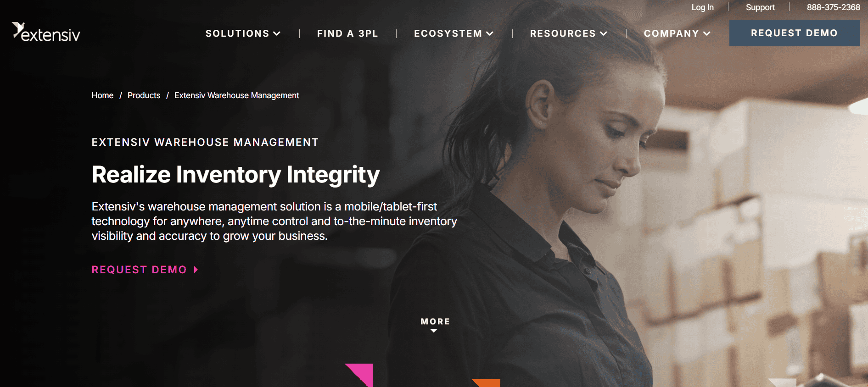Open the Find a 3PL menu item

(x=347, y=33)
